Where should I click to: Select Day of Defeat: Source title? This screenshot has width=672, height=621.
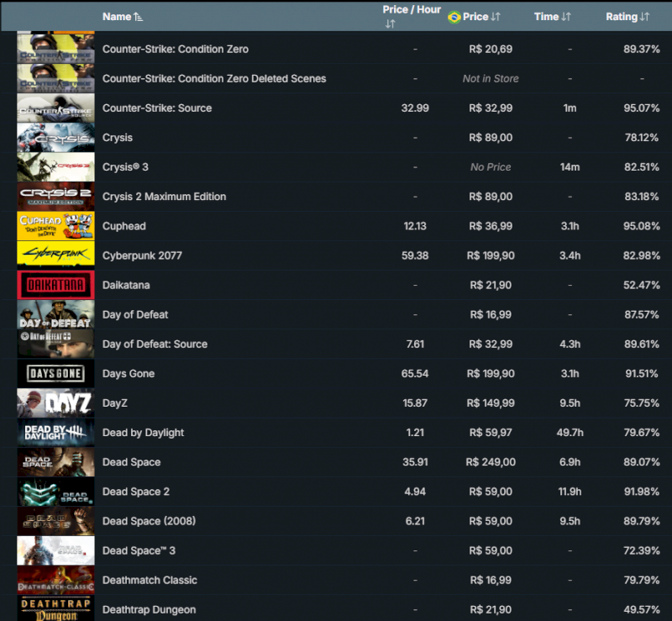(155, 345)
